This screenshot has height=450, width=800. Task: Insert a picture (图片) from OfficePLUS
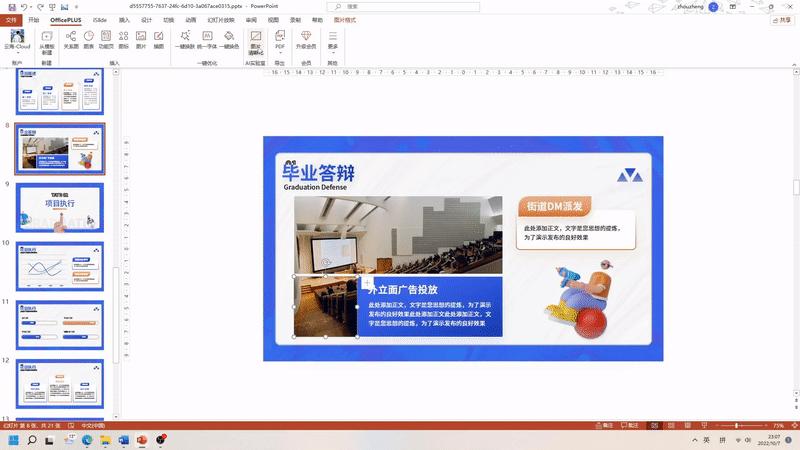[141, 39]
